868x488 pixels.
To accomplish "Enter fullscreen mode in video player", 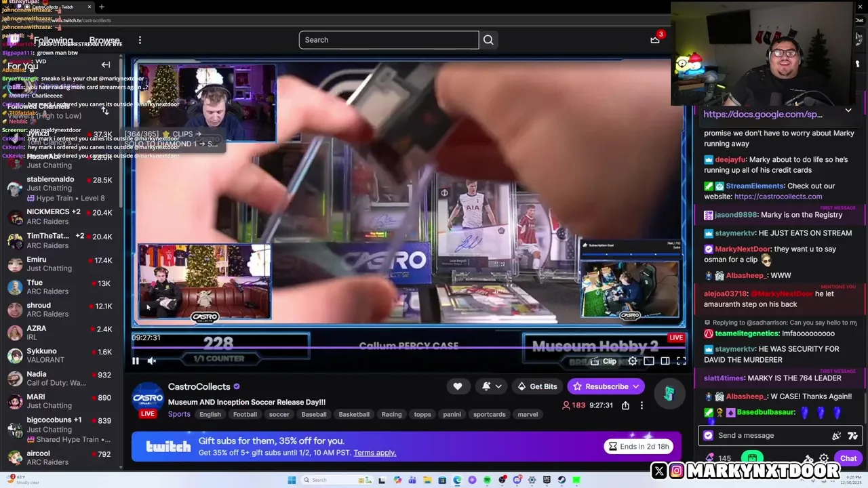I will pos(682,361).
